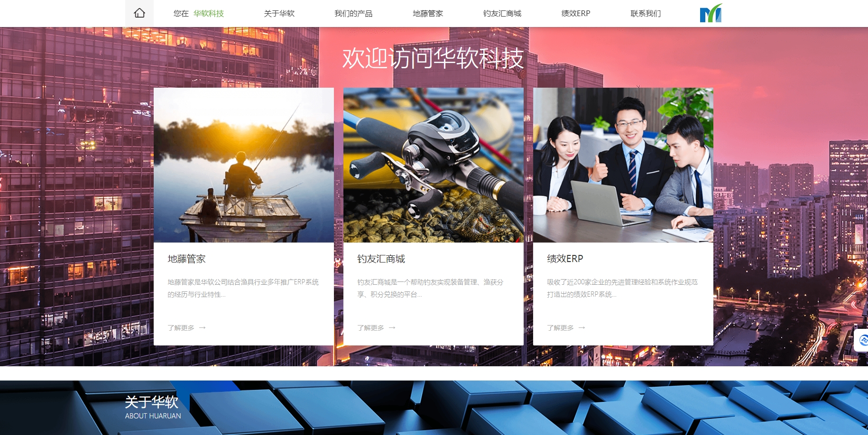The image size is (868, 435).
Task: Open the fisherman at sunset thumbnail
Action: click(x=244, y=165)
